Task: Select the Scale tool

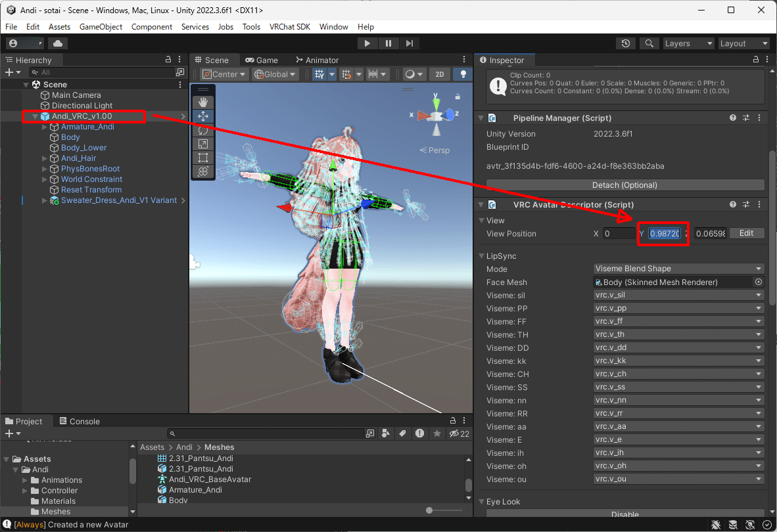Action: click(203, 144)
